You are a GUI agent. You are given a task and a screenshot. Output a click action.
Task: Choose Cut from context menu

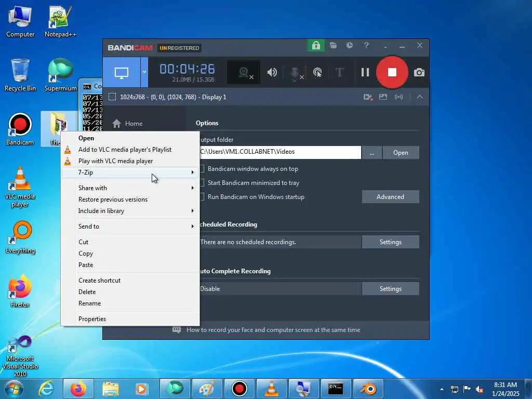130,242
